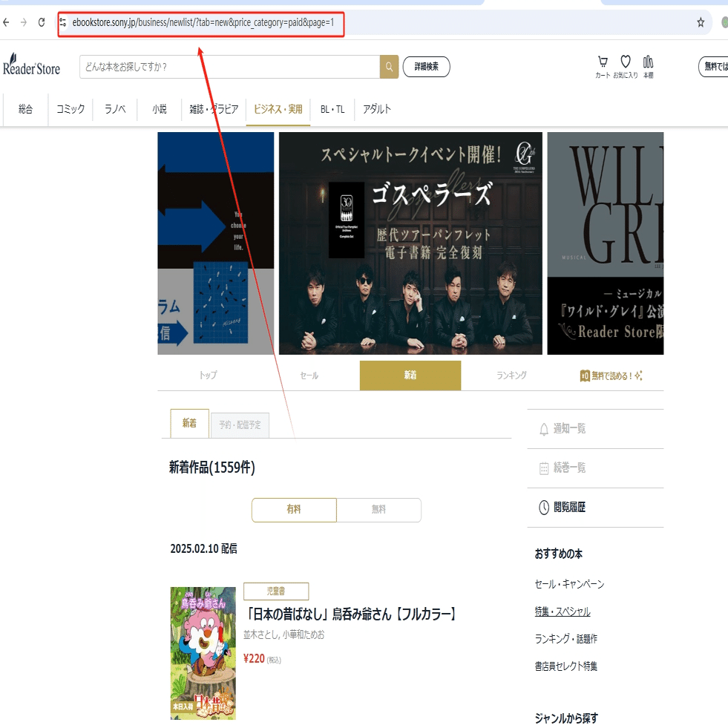Select the ラノベ category tab
The width and height of the screenshot is (728, 728).
(x=115, y=110)
